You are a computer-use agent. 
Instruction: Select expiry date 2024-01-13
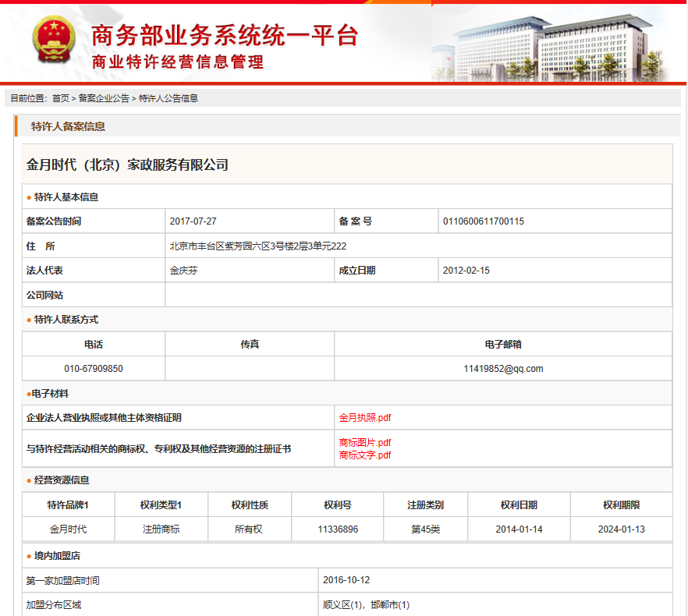[x=621, y=529]
